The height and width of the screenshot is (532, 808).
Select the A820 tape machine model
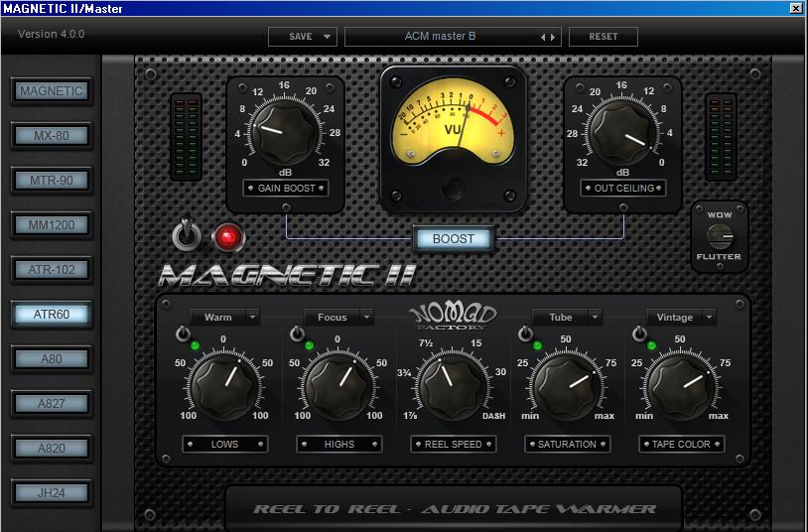click(x=52, y=448)
